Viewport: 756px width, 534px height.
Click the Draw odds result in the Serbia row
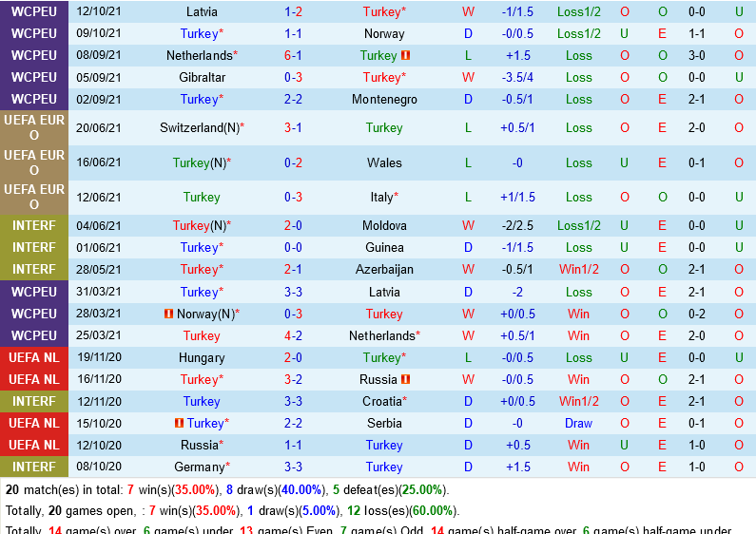578,423
